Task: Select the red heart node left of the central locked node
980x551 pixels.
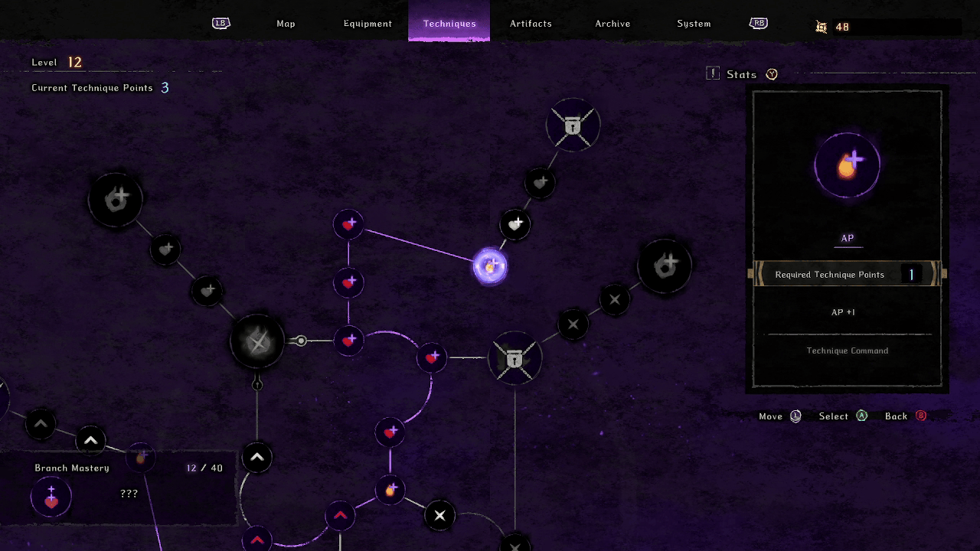Action: click(432, 357)
